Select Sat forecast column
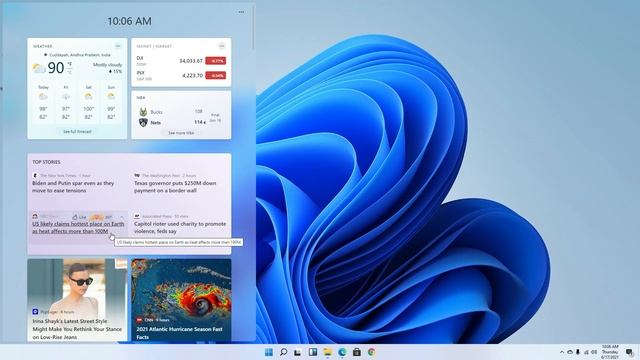Screen dimensions: 640x360 [89, 102]
